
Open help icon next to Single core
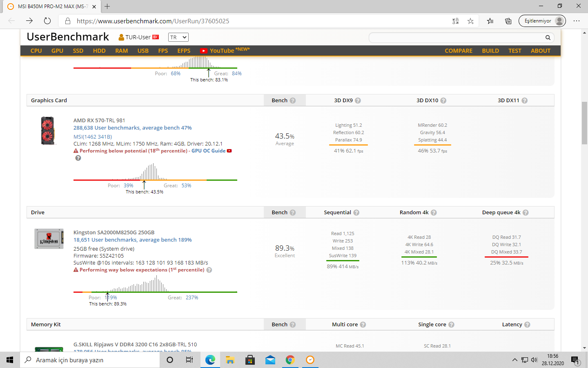coord(451,325)
